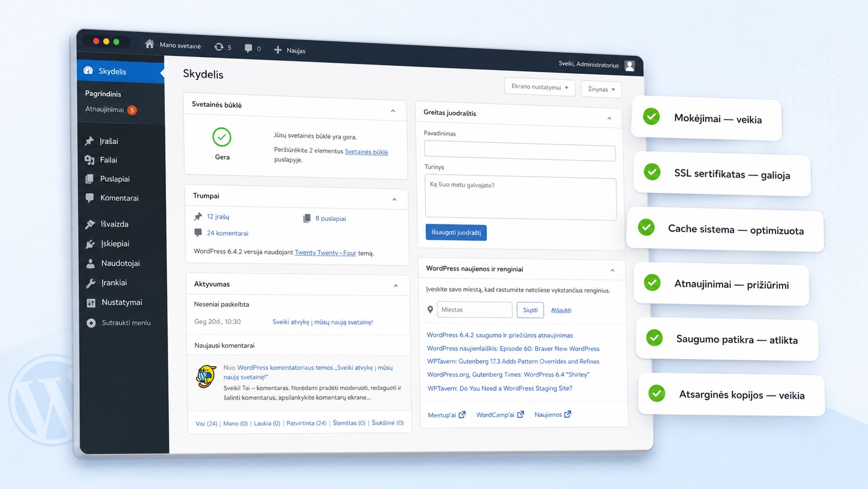Click the external link icon after Naujienos
Viewport: 868px width, 489px height.
click(x=568, y=414)
